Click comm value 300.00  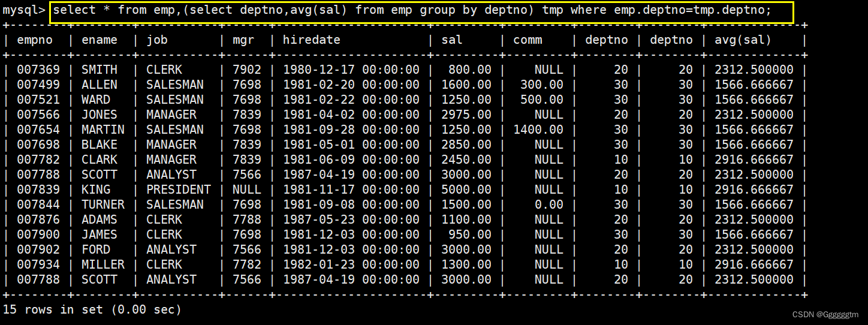(x=542, y=85)
